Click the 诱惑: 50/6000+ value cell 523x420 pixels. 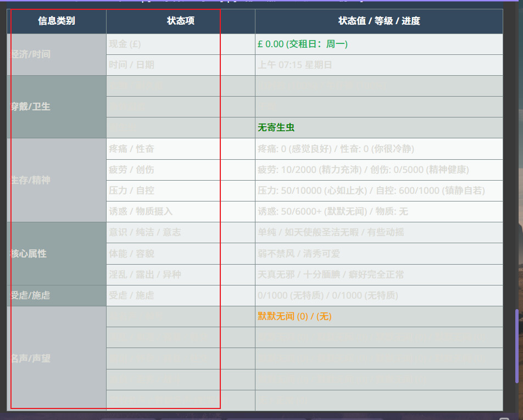(x=379, y=211)
